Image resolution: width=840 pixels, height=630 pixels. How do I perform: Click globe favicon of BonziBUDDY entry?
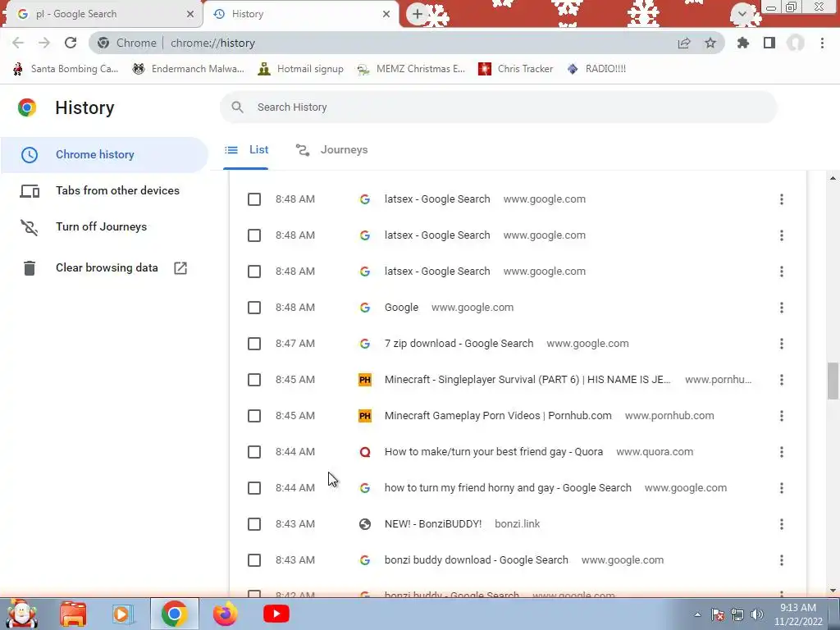pyautogui.click(x=365, y=524)
